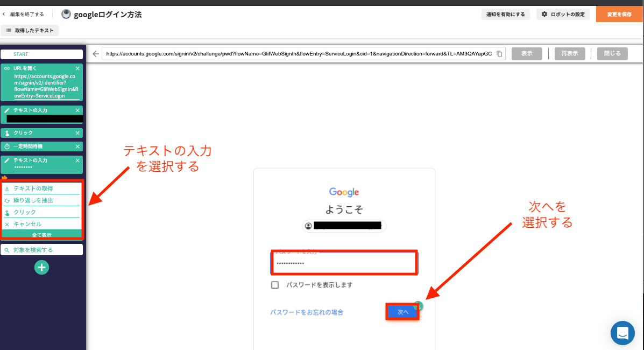Focus the Google password input field
Viewport: 644px width, 350px height.
[344, 262]
